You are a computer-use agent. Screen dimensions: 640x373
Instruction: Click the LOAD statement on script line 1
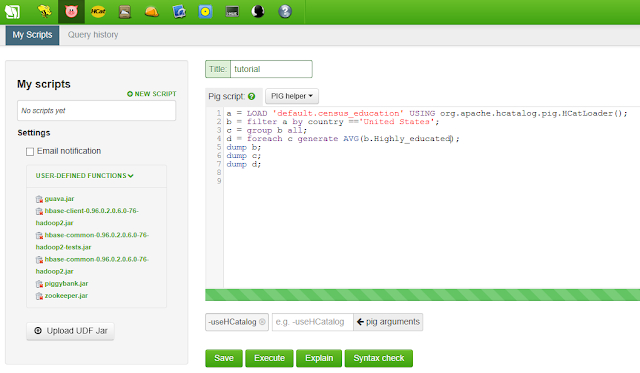tap(427, 113)
